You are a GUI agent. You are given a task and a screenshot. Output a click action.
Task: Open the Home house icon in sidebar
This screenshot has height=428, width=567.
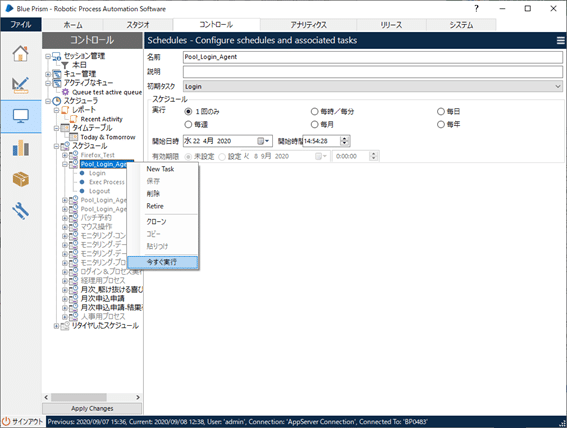click(21, 54)
